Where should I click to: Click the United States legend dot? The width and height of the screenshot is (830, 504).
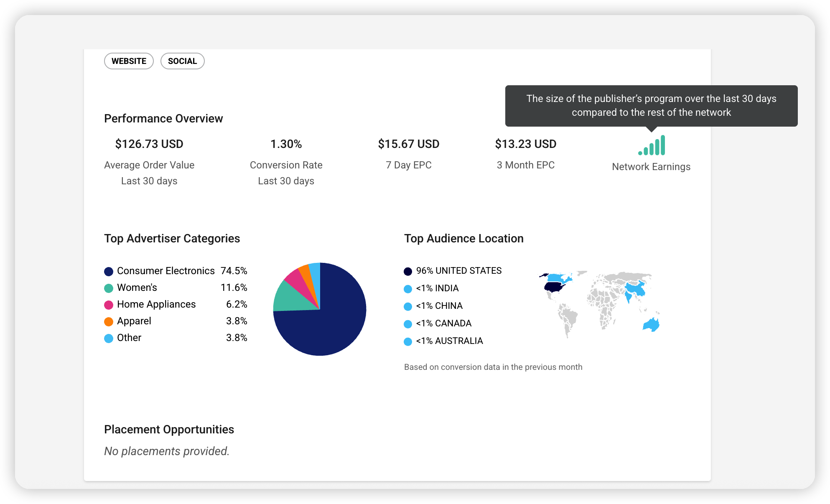coord(408,272)
